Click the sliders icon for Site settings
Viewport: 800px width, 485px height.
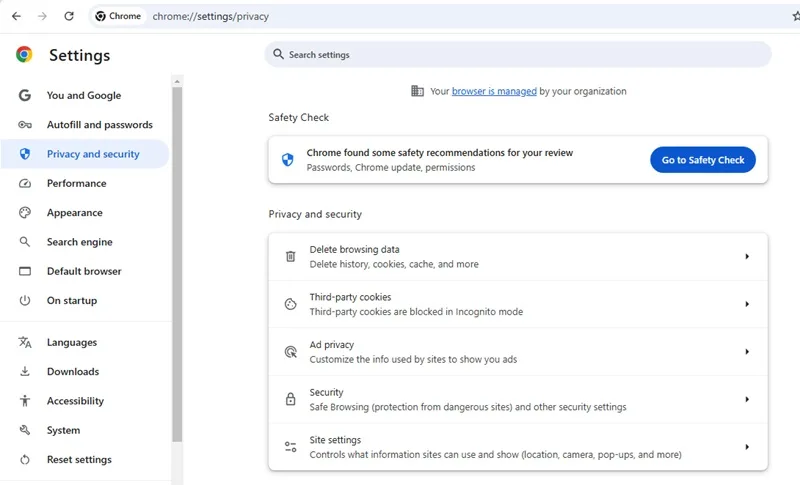(x=290, y=447)
